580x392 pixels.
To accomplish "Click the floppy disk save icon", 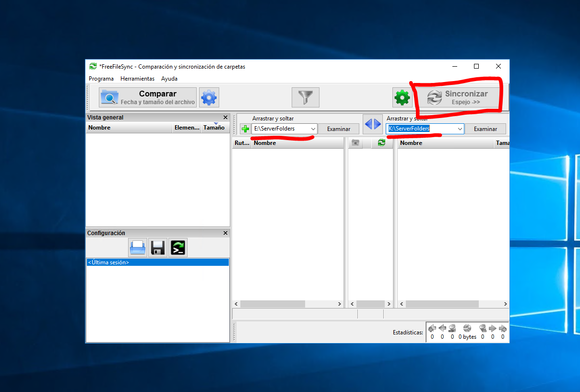I will click(x=158, y=248).
